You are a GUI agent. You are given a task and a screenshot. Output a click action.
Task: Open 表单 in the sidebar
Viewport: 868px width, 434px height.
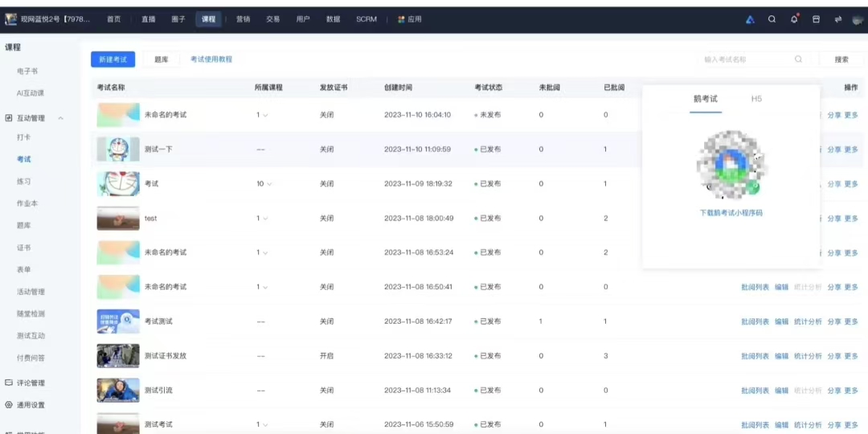(x=24, y=269)
